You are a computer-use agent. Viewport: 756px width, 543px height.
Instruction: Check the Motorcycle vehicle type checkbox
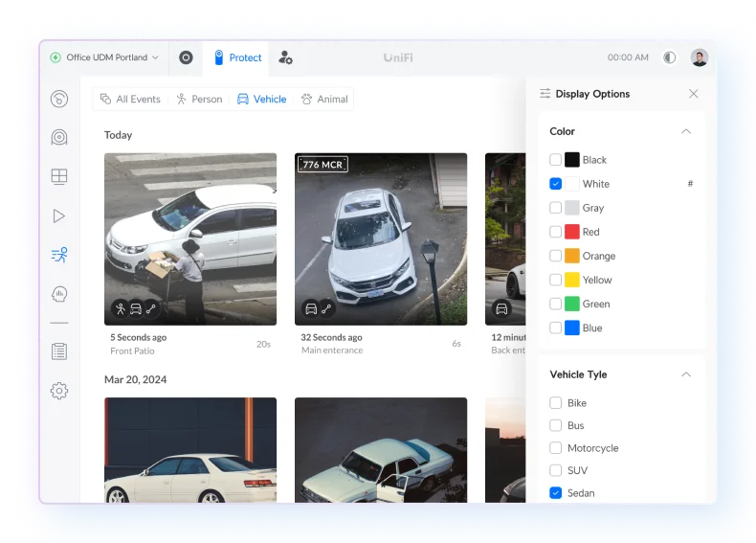pos(555,448)
